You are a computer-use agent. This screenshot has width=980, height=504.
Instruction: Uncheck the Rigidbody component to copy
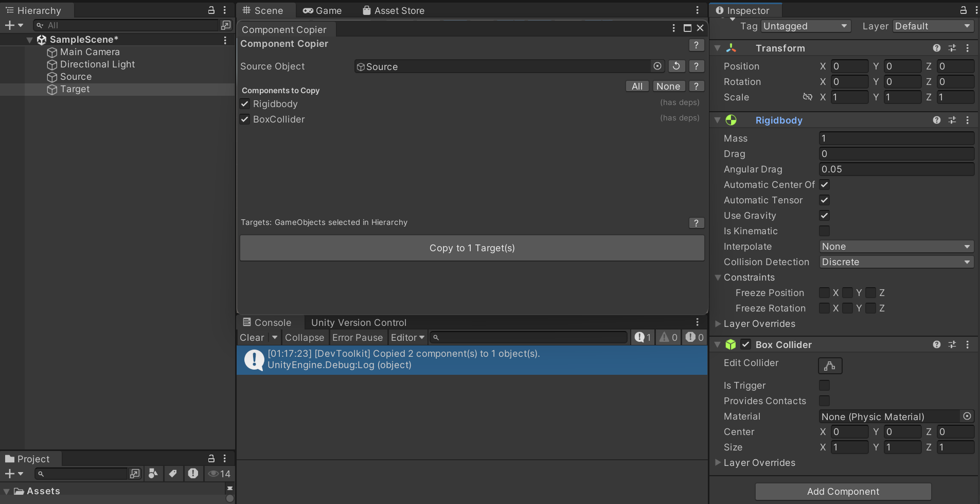(x=245, y=104)
